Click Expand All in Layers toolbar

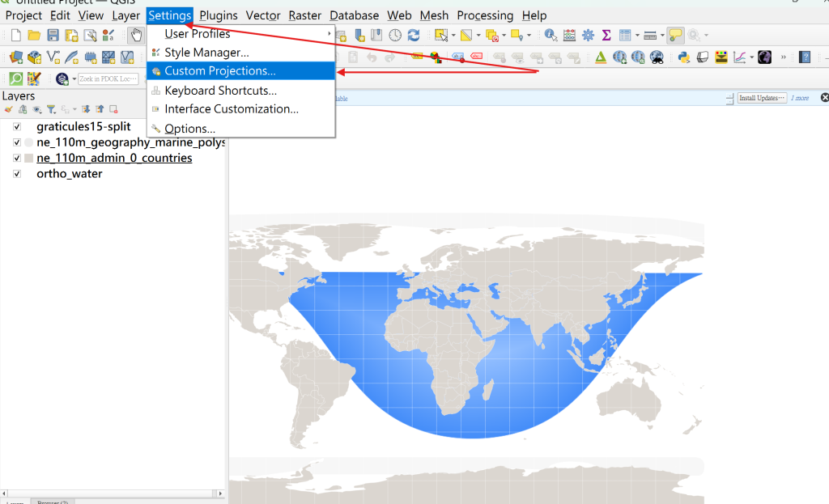[86, 109]
